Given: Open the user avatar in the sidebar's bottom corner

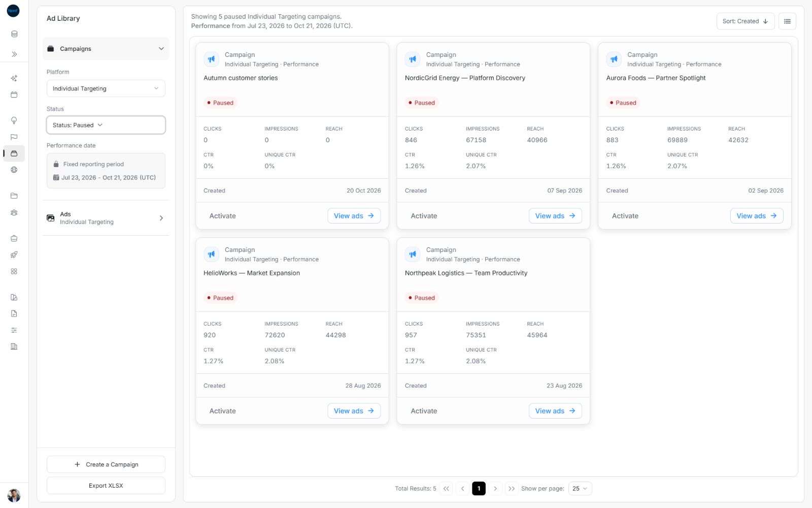Looking at the screenshot, I should [x=14, y=495].
